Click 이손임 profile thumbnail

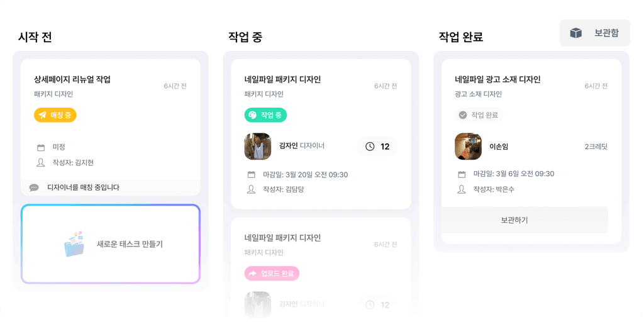point(468,146)
